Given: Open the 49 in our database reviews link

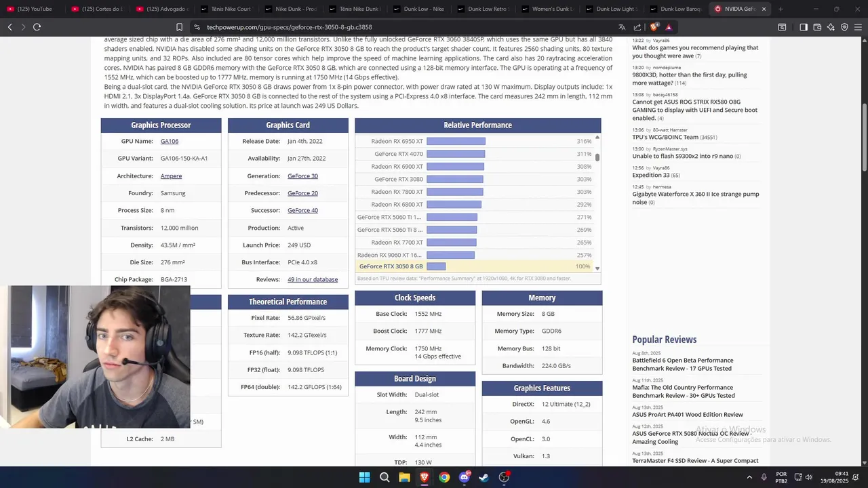Looking at the screenshot, I should tap(313, 279).
